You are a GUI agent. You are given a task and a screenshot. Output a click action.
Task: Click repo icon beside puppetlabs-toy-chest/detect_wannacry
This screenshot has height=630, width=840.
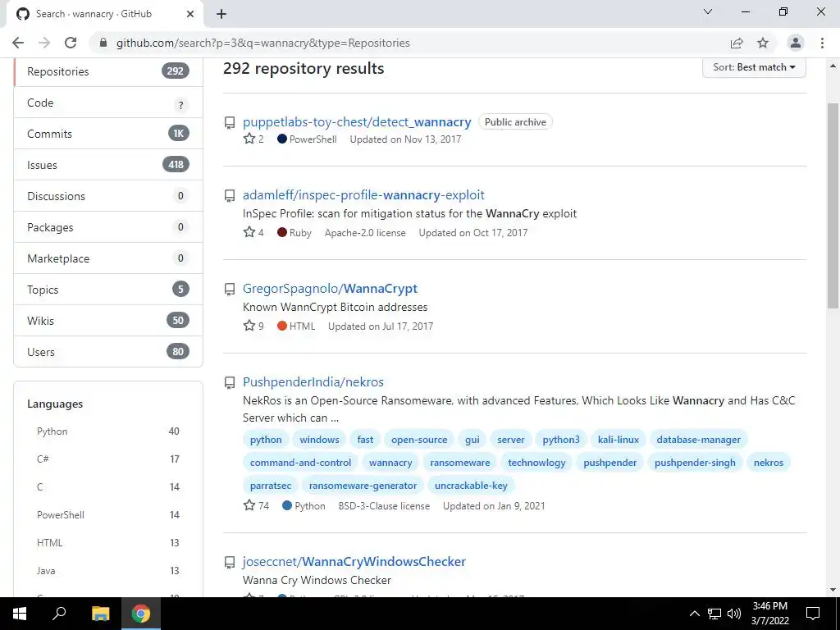pyautogui.click(x=230, y=123)
